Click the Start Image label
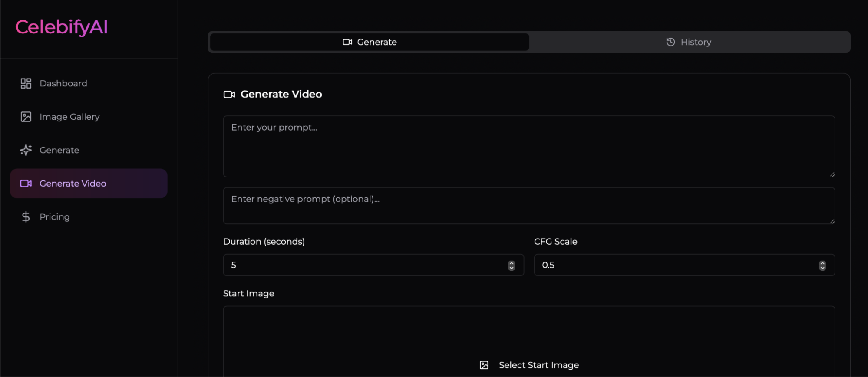The height and width of the screenshot is (377, 868). 249,294
